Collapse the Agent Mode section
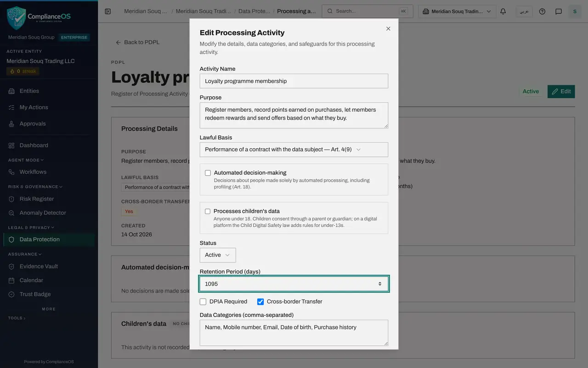588x368 pixels. (x=26, y=160)
